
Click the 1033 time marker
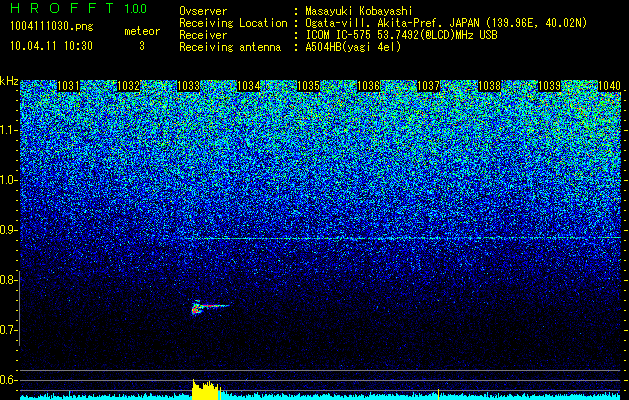pyautogui.click(x=189, y=86)
